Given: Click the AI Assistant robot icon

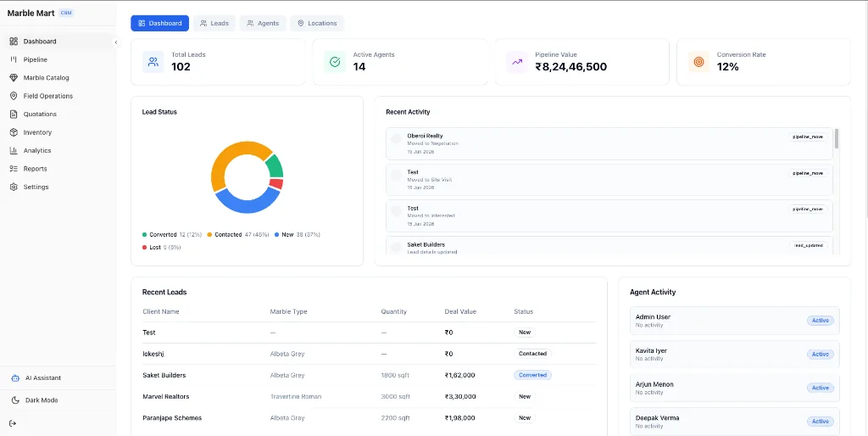Looking at the screenshot, I should (15, 378).
